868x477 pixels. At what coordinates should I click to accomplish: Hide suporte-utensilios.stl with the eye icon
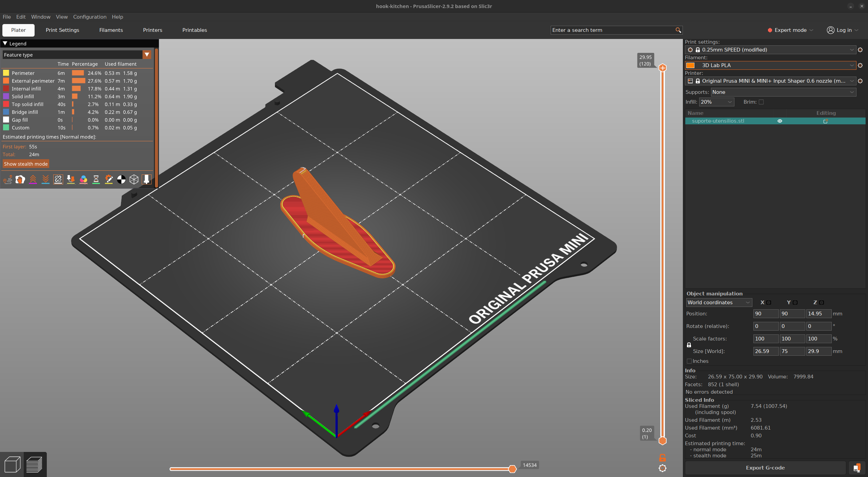coord(780,121)
